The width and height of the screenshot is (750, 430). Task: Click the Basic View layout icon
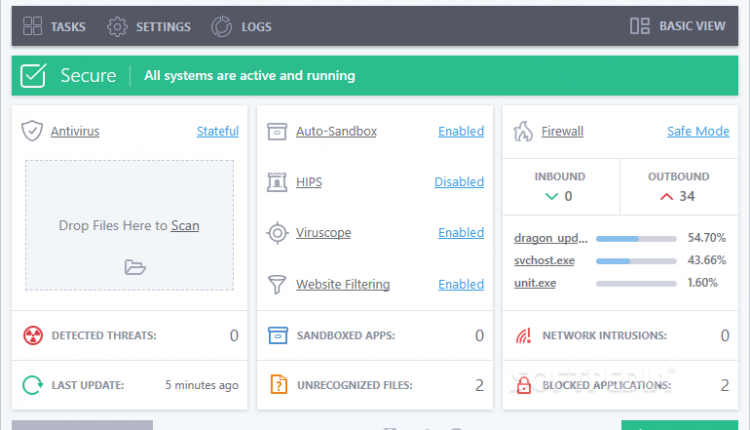click(640, 26)
